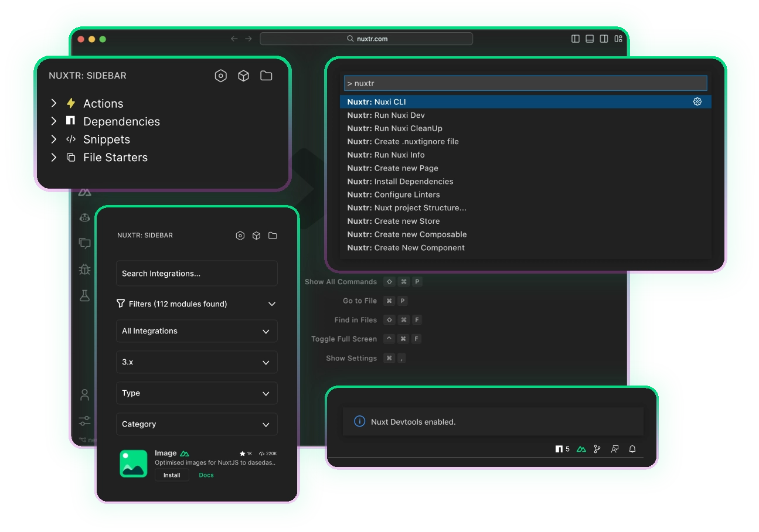Select Nuxtr: Nuxt project Structure command
This screenshot has width=759, height=532.
[525, 207]
